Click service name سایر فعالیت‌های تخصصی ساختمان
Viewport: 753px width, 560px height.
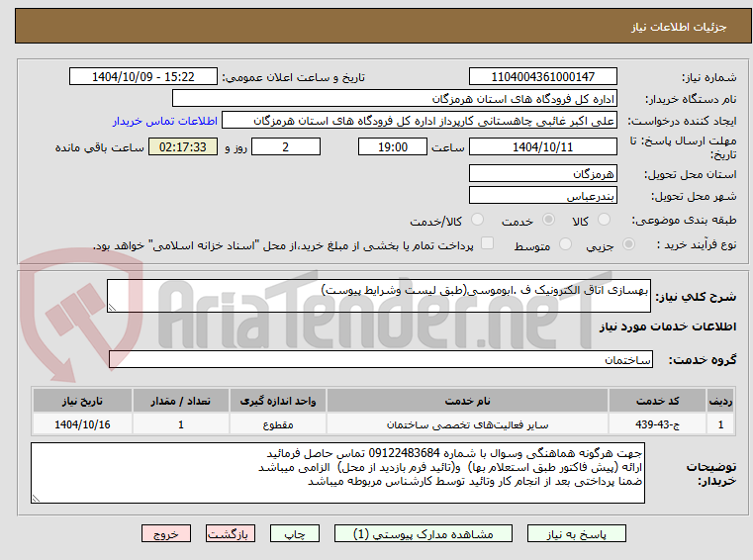pos(467,424)
